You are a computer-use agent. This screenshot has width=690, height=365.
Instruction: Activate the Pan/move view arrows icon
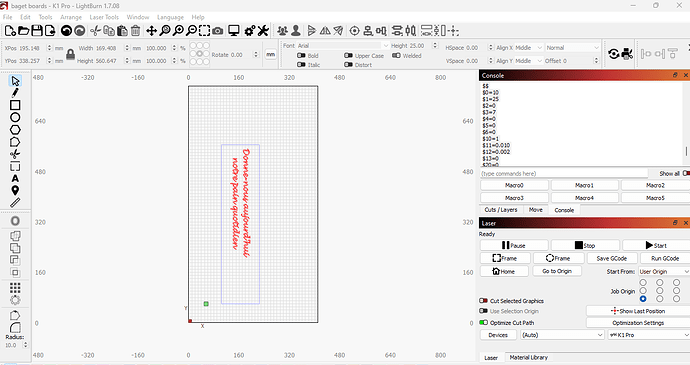click(151, 30)
